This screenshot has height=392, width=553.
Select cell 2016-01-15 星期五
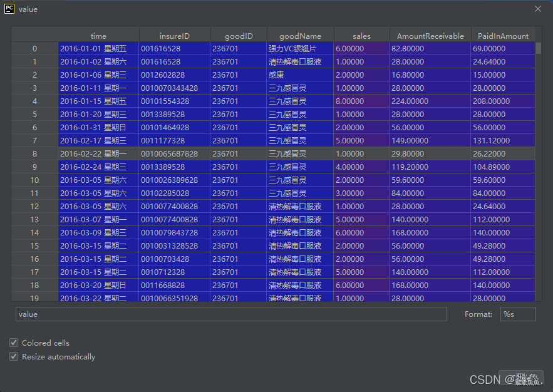[x=98, y=101]
